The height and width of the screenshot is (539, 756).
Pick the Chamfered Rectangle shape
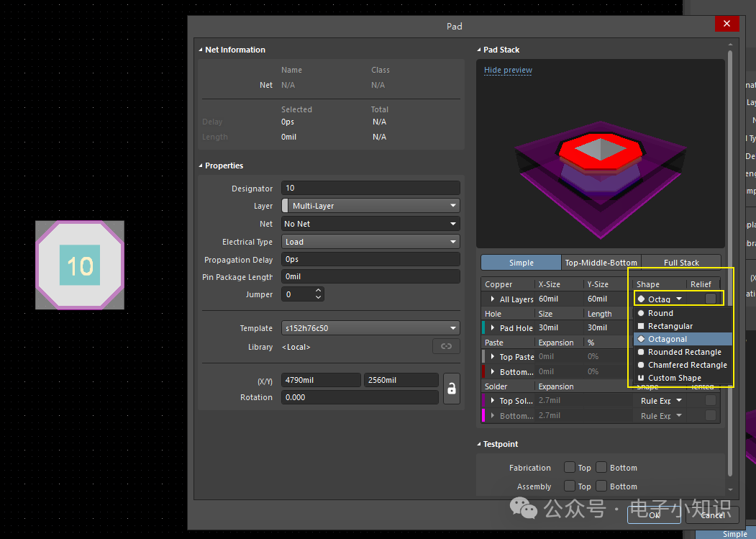(683, 365)
